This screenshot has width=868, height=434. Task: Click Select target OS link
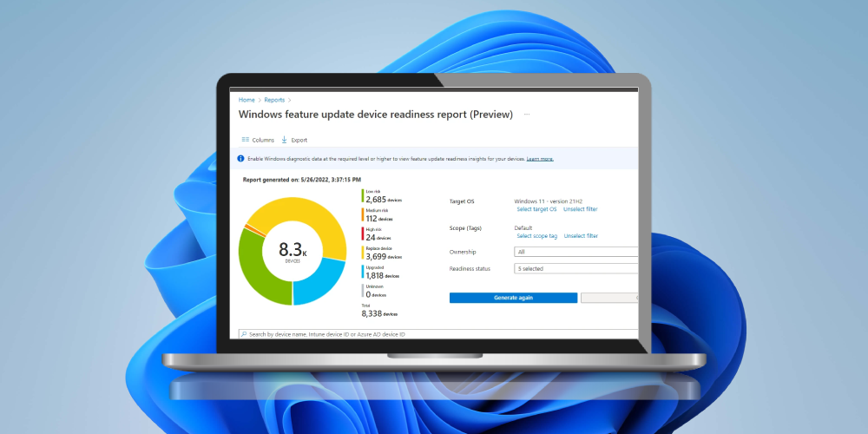(x=536, y=209)
